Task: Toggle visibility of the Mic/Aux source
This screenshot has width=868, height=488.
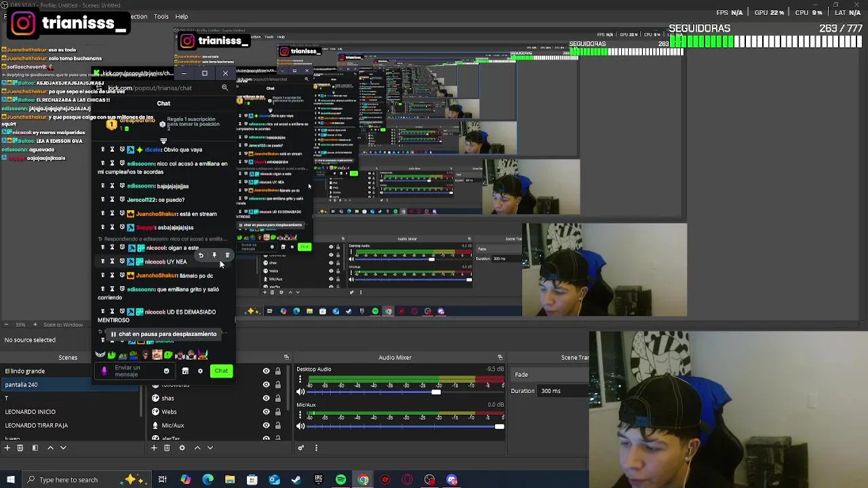Action: [266, 425]
